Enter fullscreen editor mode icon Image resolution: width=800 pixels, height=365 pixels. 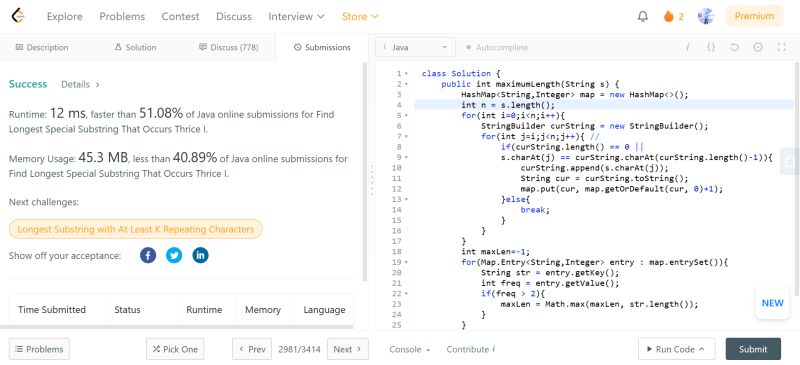(x=781, y=47)
